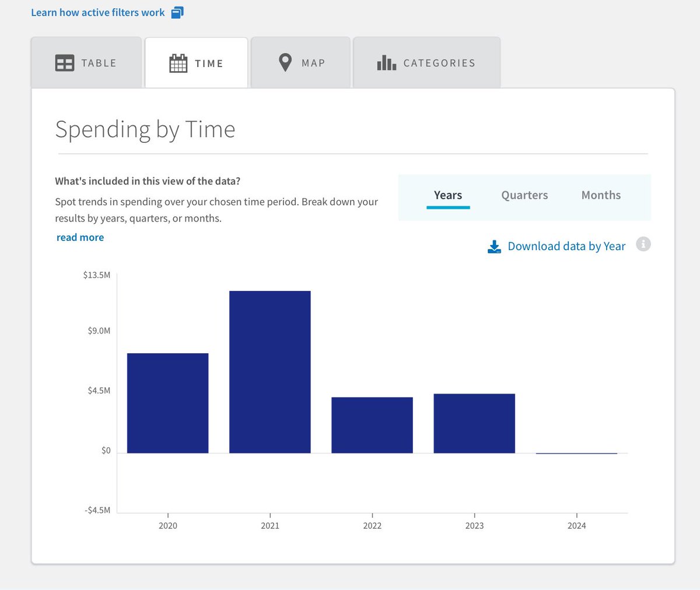Click the calendar icon on Time tab
This screenshot has width=700, height=590.
[x=178, y=63]
